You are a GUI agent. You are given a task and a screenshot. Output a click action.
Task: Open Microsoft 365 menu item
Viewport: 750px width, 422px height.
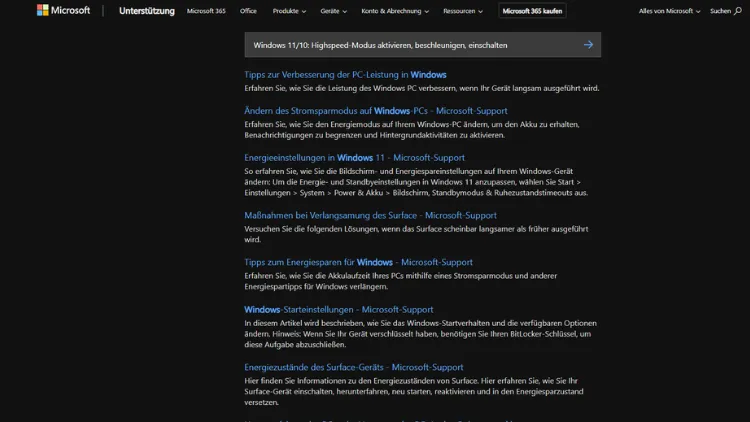[206, 11]
